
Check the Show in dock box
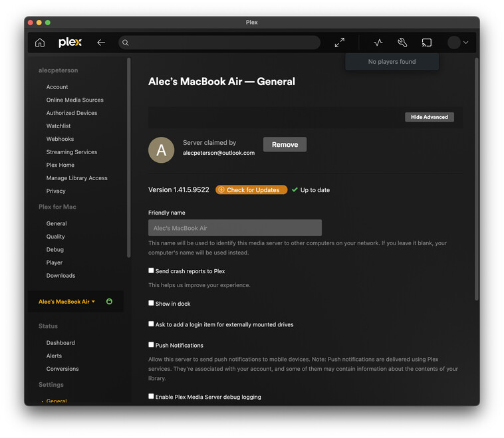(151, 302)
